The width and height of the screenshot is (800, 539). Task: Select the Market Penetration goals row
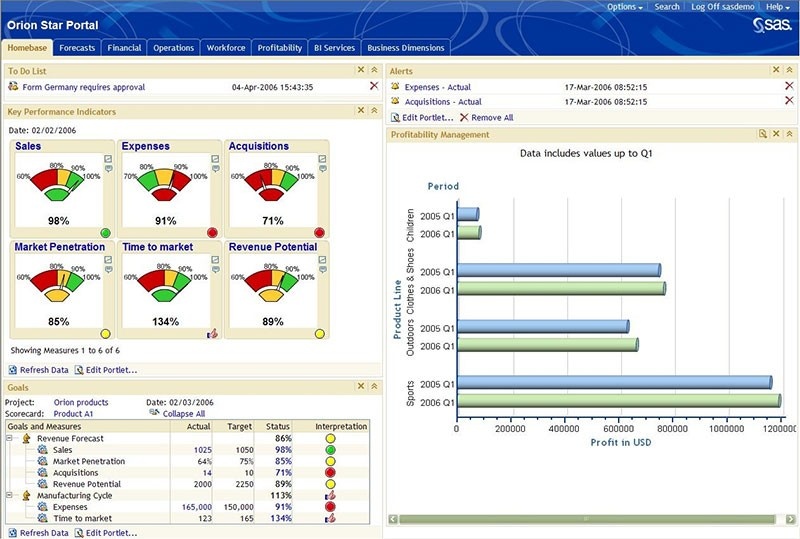click(x=188, y=461)
